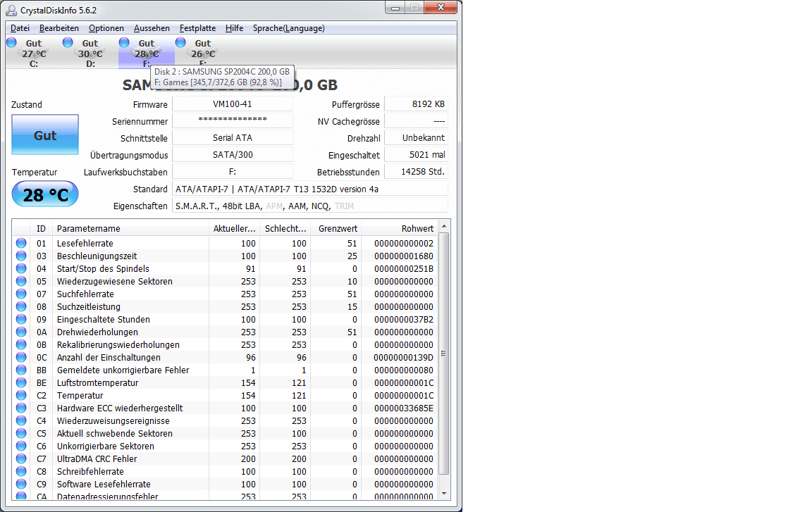Click status orb for Suchfehlerrate row

(x=21, y=294)
